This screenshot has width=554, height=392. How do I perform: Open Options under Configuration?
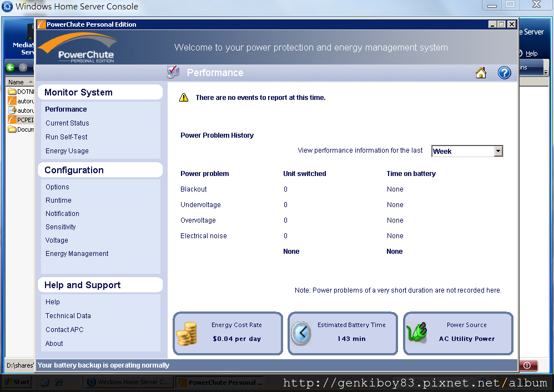pos(57,187)
